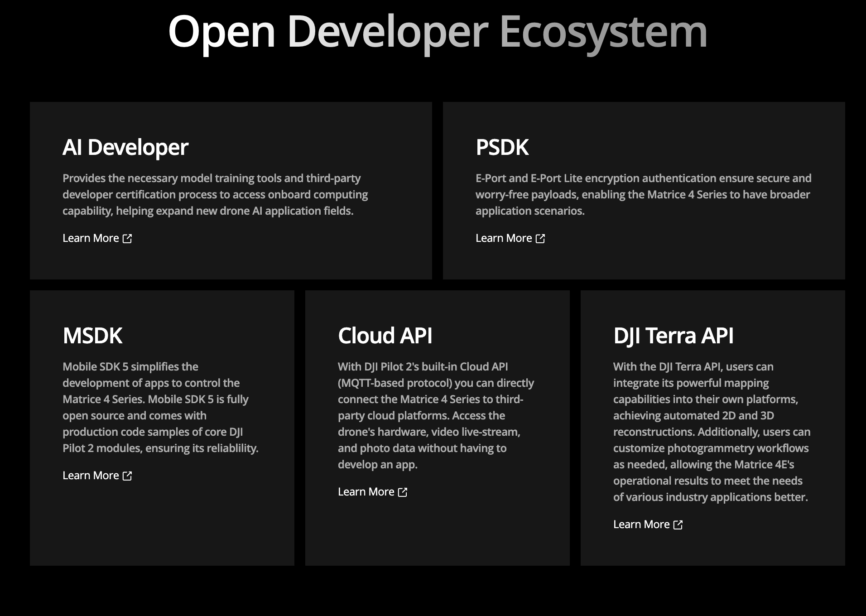Click the AI Developer card heading
Image resolution: width=866 pixels, height=616 pixels.
pos(125,148)
